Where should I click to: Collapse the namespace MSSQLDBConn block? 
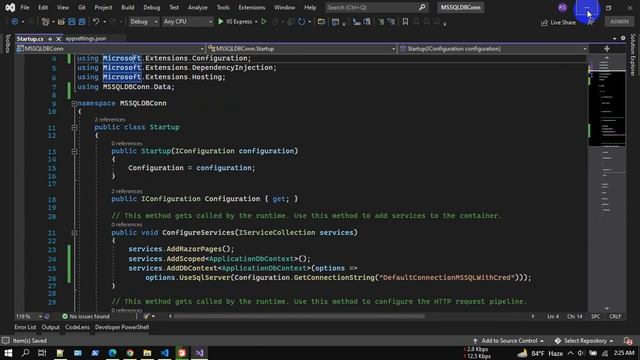pyautogui.click(x=74, y=104)
